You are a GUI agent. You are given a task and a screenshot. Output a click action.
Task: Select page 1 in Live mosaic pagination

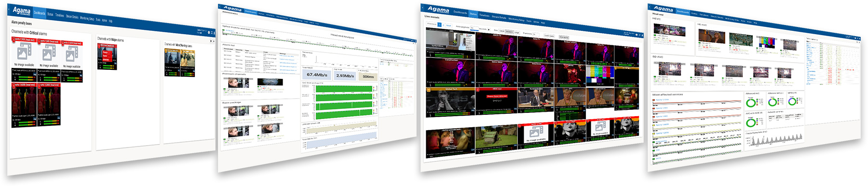pyautogui.click(x=439, y=25)
